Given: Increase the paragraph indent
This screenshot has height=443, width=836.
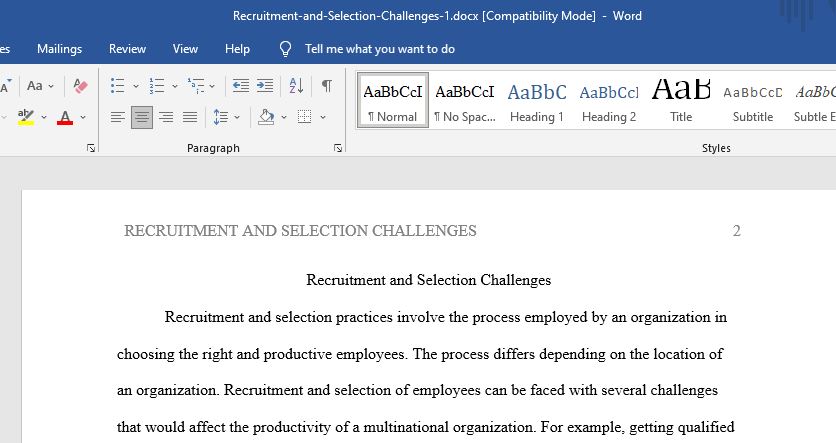Looking at the screenshot, I should (265, 86).
